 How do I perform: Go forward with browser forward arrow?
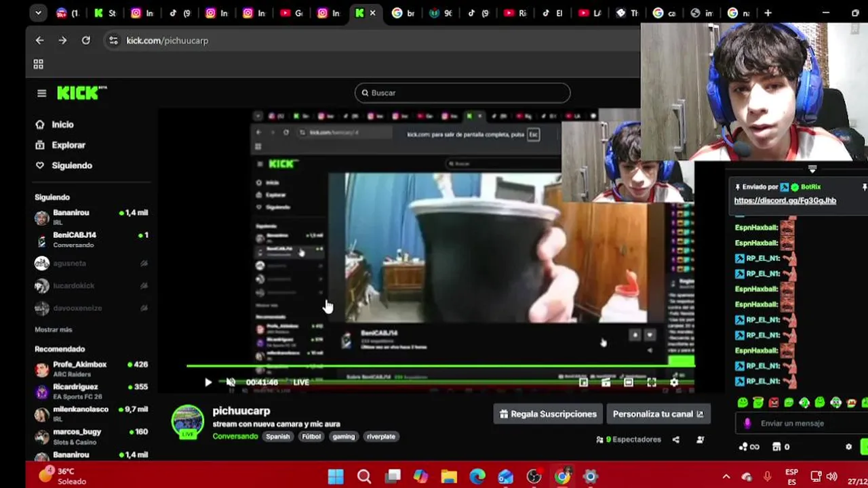62,41
